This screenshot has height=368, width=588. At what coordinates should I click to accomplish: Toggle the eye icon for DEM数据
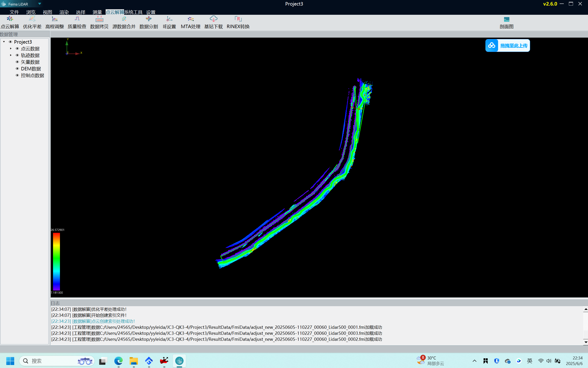(17, 69)
